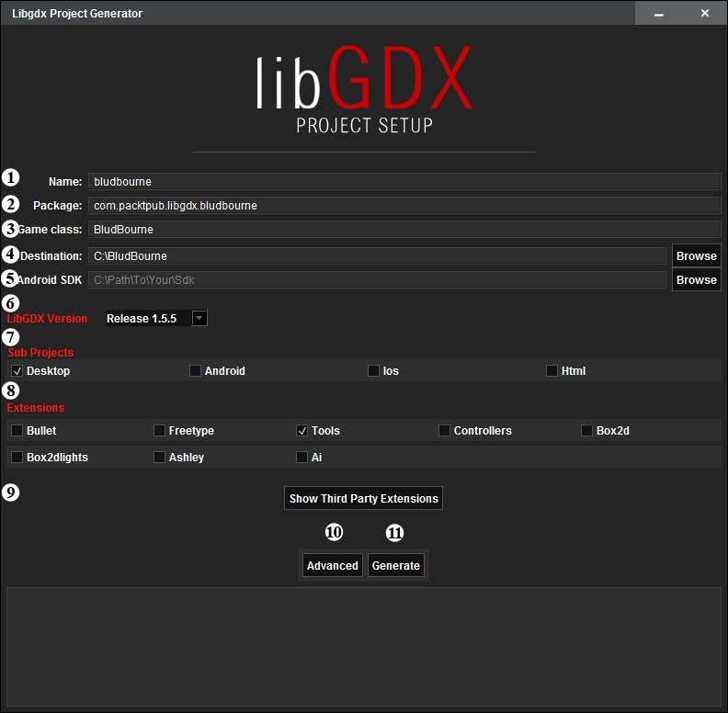Open the Advanced settings
Screen dimensions: 728x713
(333, 565)
